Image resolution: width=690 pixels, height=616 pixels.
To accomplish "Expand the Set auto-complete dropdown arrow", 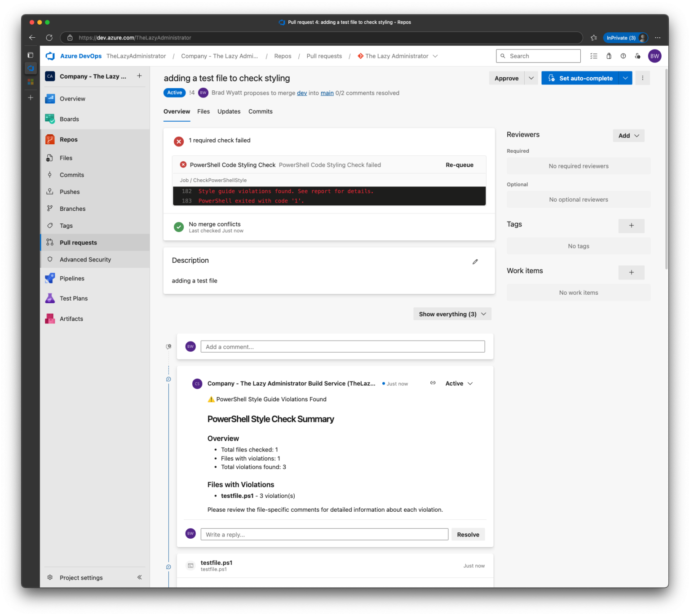I will click(626, 78).
